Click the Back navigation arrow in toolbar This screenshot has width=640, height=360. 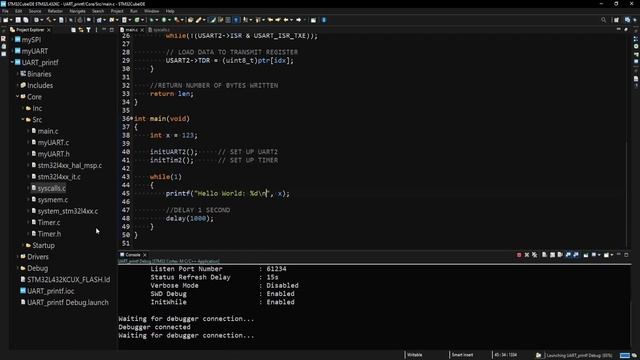click(286, 20)
